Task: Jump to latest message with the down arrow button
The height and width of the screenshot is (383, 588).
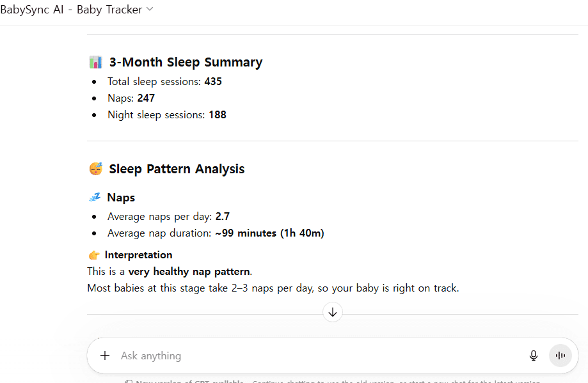Action: 332,312
